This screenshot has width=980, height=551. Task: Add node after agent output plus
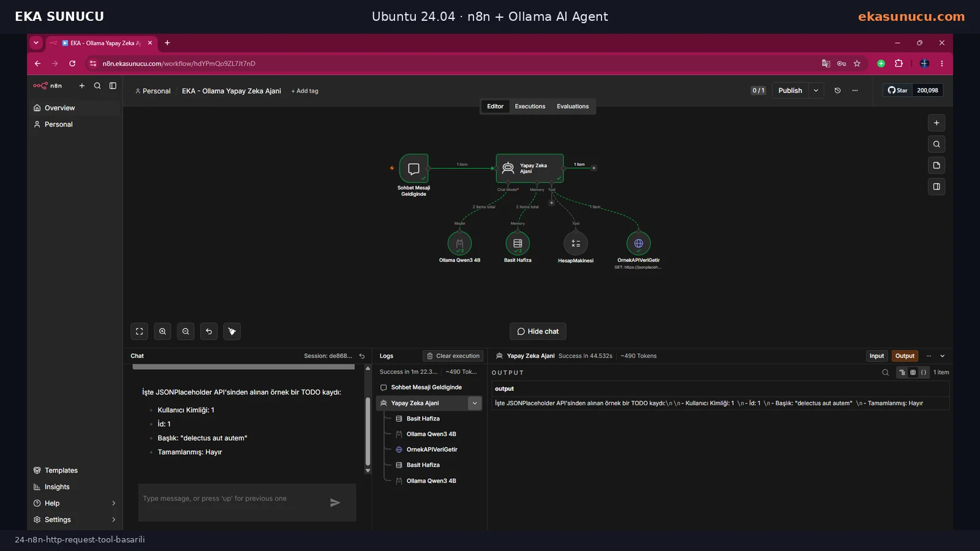(594, 168)
